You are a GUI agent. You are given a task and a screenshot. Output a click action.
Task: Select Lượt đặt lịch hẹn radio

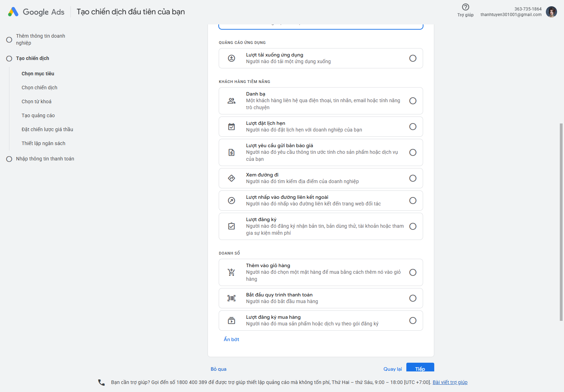pyautogui.click(x=413, y=127)
